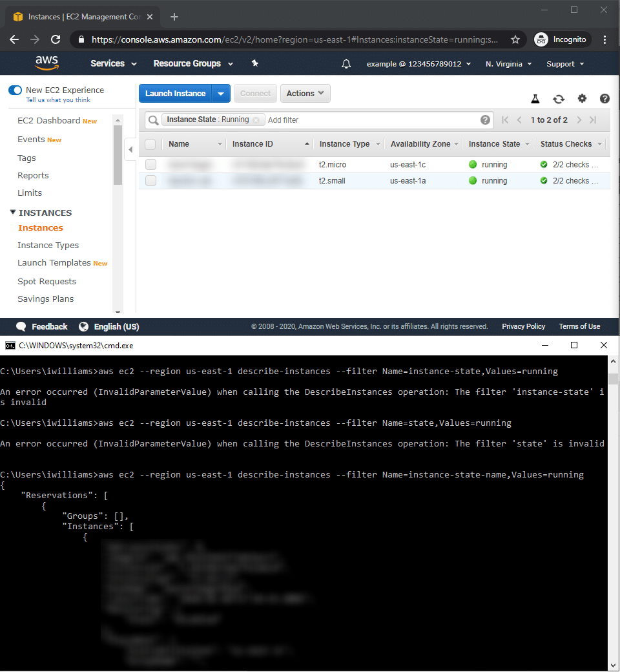Open the Services dropdown menu

pos(114,63)
